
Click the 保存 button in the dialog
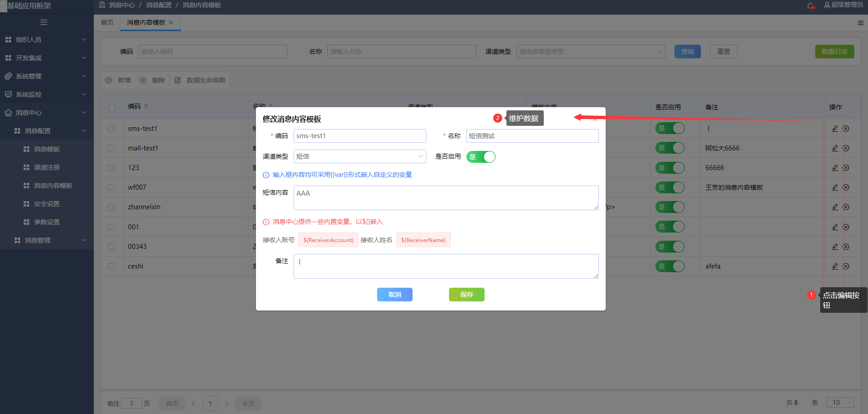pos(466,295)
